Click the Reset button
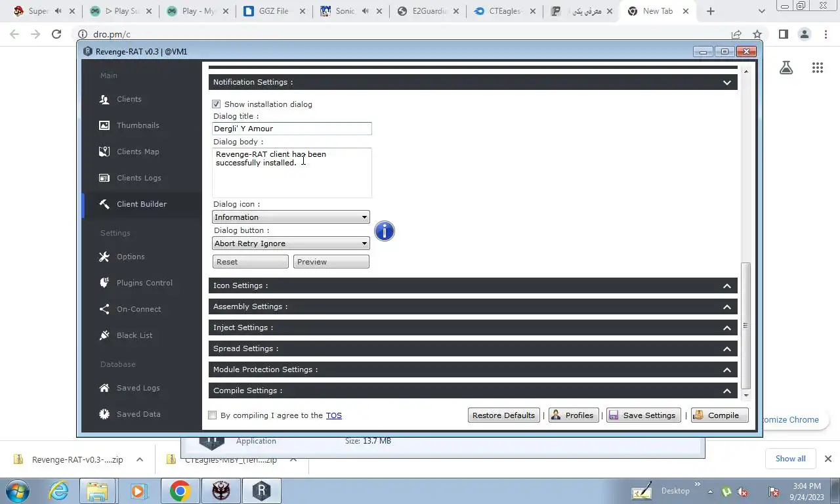The image size is (840, 504). click(251, 262)
